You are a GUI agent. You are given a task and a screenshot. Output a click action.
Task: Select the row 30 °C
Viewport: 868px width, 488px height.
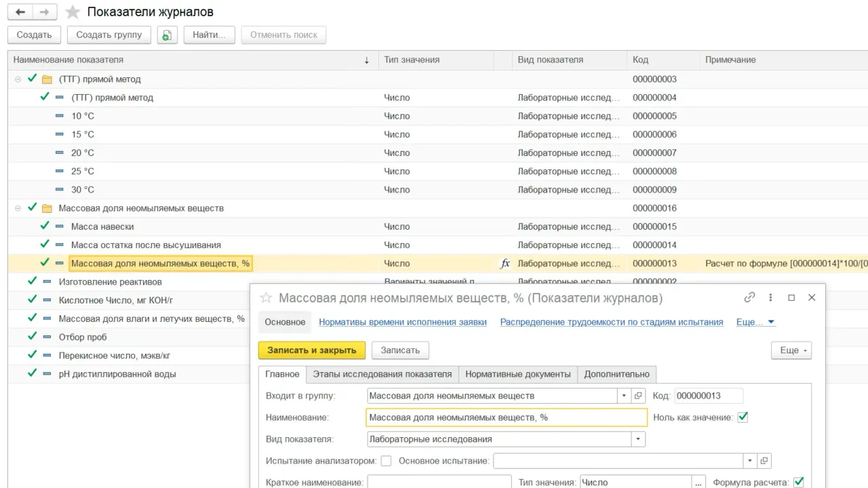pos(438,190)
